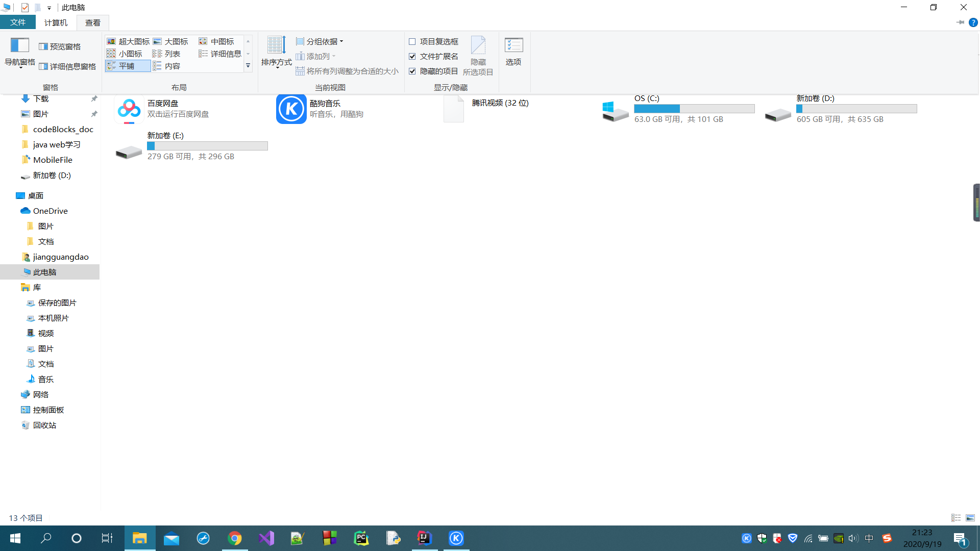Open the 分组依据 (Group by) dropdown

(x=320, y=41)
